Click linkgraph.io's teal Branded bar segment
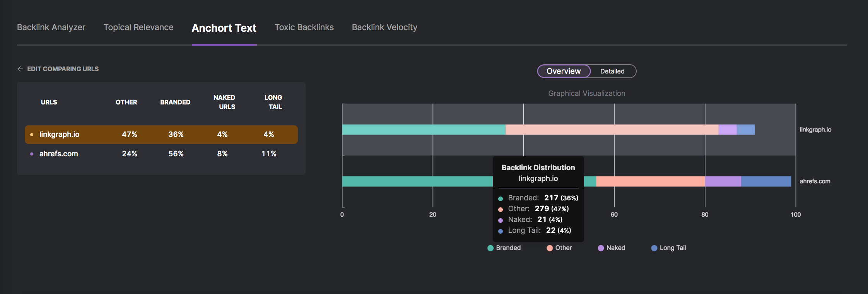Image resolution: width=868 pixels, height=294 pixels. pyautogui.click(x=424, y=130)
